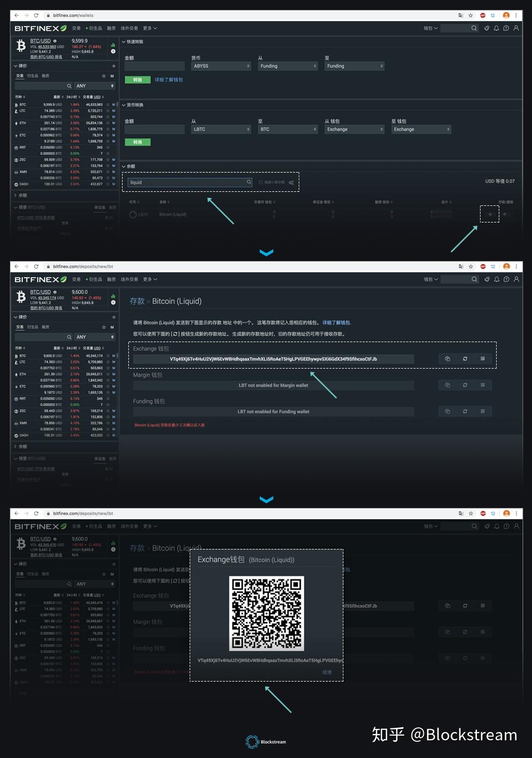Toggle favorite star for BTC row, wallets page
The width and height of the screenshot is (532, 758).
[x=108, y=104]
